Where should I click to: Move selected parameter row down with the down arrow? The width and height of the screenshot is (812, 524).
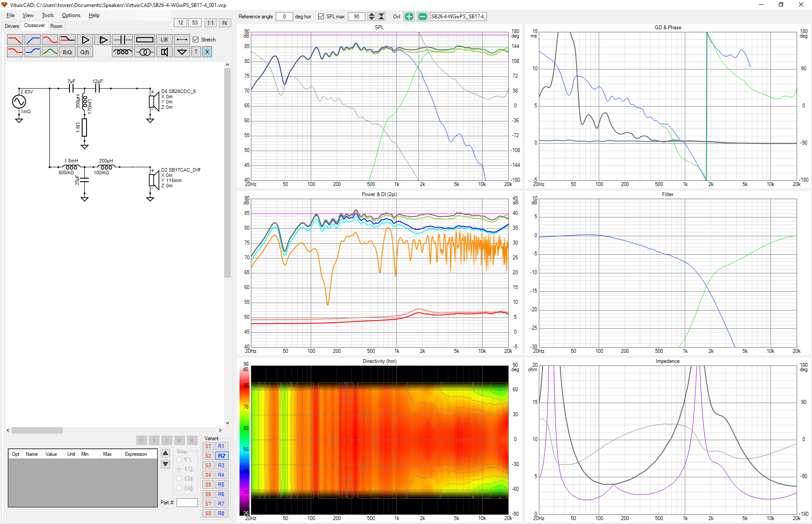click(166, 464)
